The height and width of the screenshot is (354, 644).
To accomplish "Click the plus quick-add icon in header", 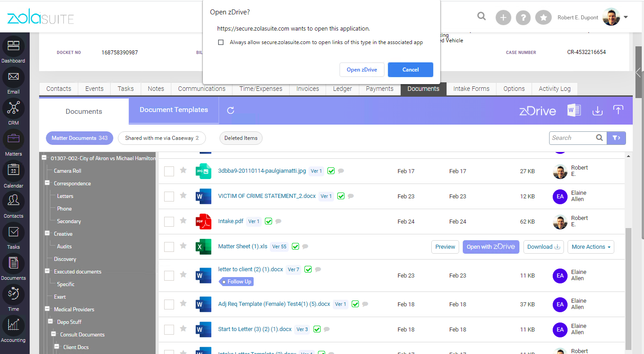I will pos(504,18).
